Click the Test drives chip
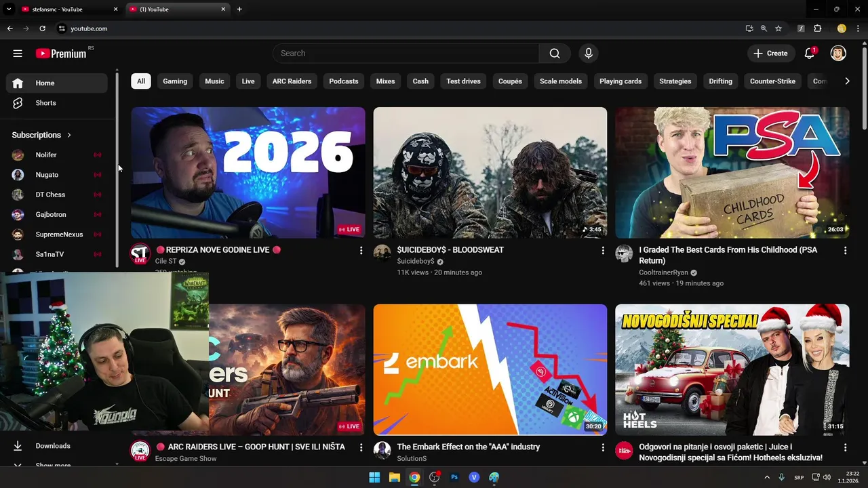868x488 pixels. (x=463, y=81)
